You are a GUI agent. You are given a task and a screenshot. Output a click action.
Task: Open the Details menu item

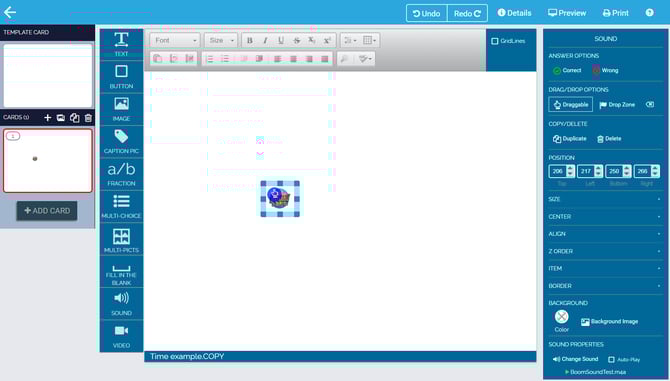coord(514,13)
